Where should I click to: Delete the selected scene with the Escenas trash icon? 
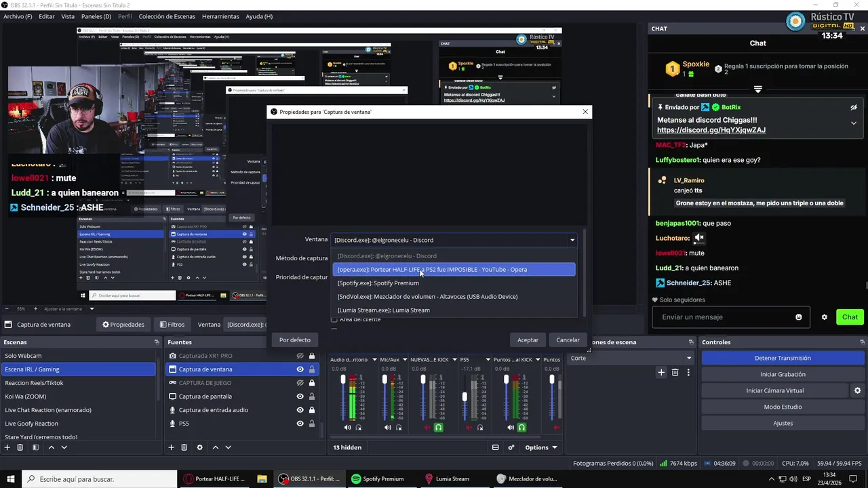20,447
